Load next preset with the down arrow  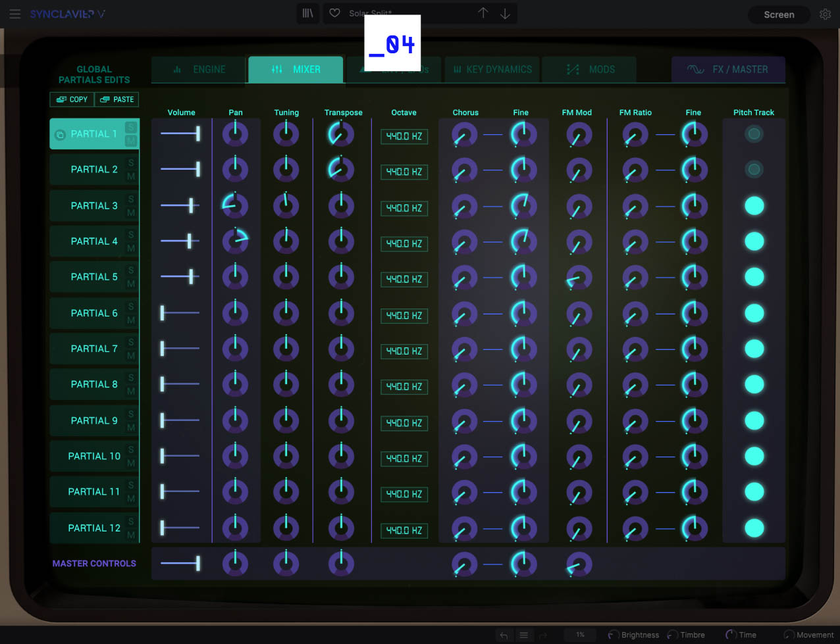tap(505, 13)
